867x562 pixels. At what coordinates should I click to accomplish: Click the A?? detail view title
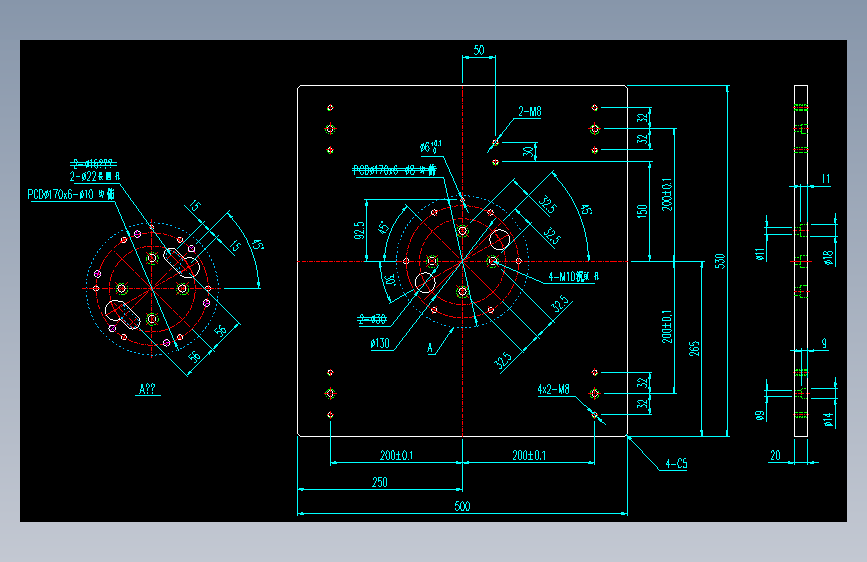tap(148, 389)
